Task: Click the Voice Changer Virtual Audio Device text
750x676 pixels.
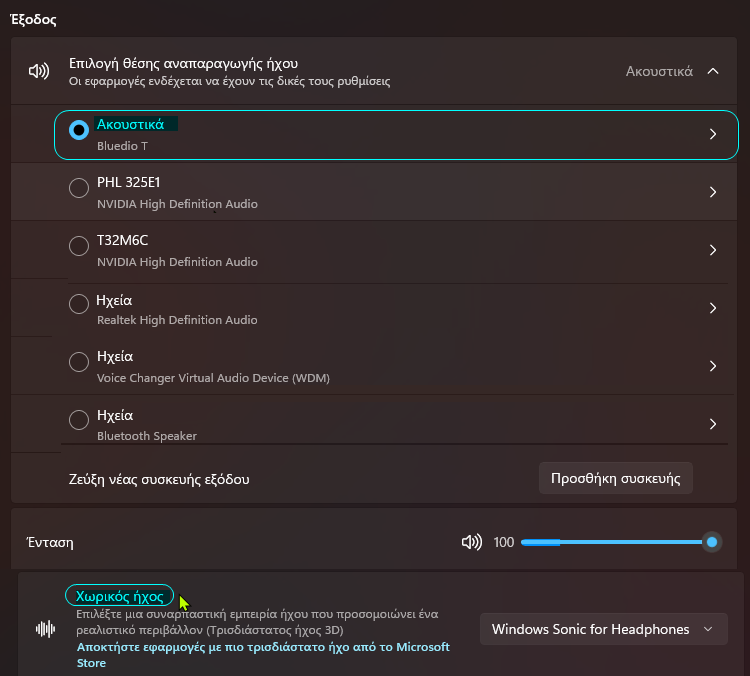Action: click(213, 378)
